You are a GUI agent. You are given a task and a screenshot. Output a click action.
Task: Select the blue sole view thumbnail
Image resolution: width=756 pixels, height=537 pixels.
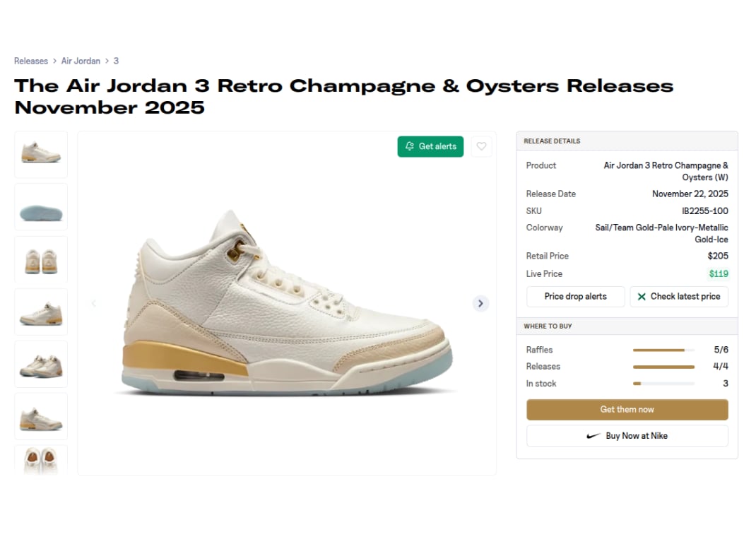pos(40,206)
